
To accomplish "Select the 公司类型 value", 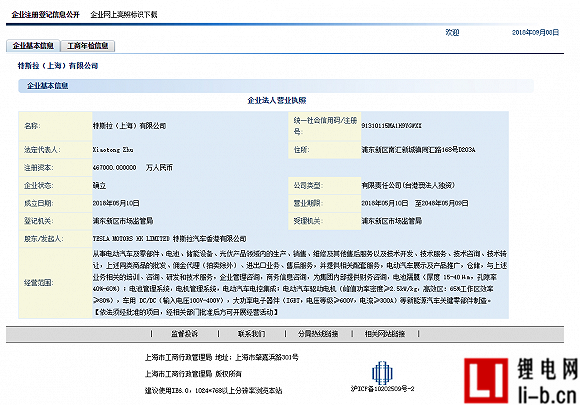I will 408,185.
